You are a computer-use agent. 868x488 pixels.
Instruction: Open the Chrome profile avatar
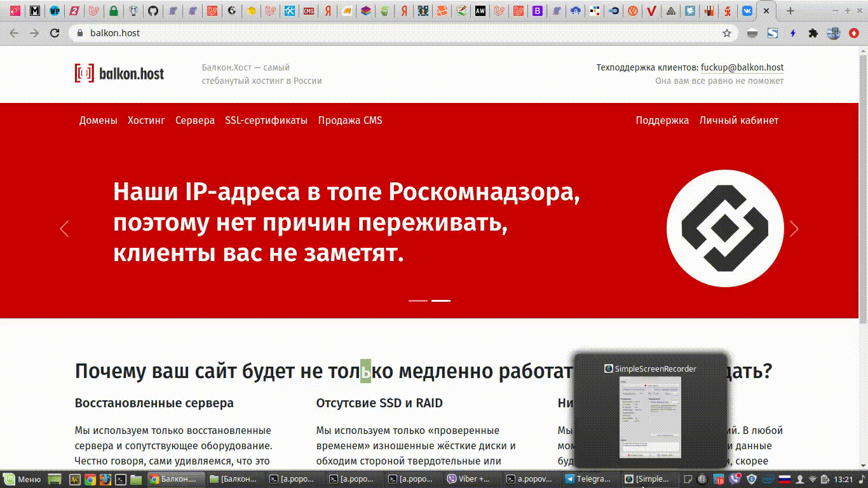point(834,33)
